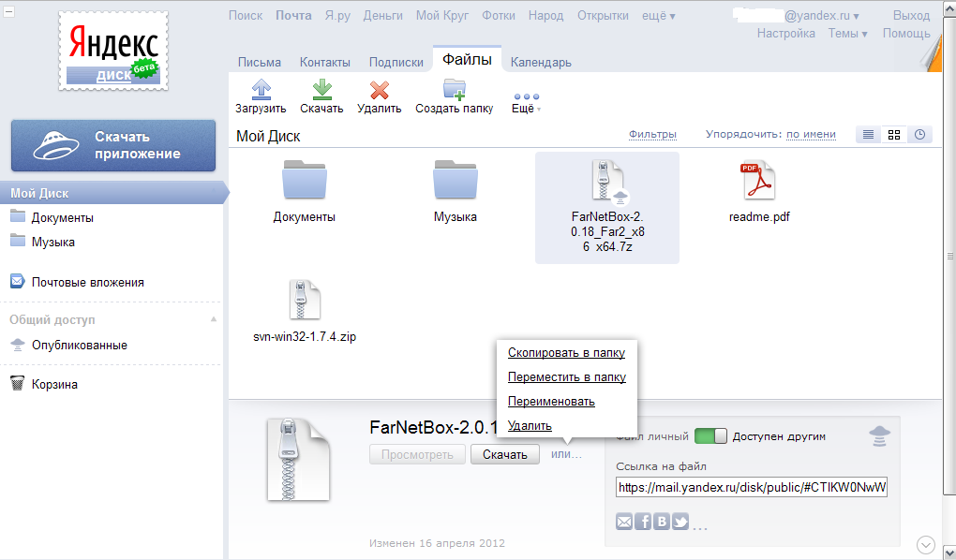Screen dimensions: 956x560
Task: Open readme.pdf file
Action: [758, 181]
